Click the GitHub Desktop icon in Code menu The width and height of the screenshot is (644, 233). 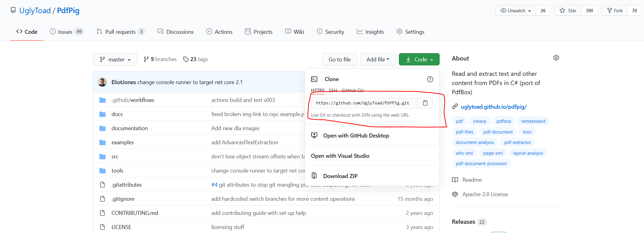314,135
